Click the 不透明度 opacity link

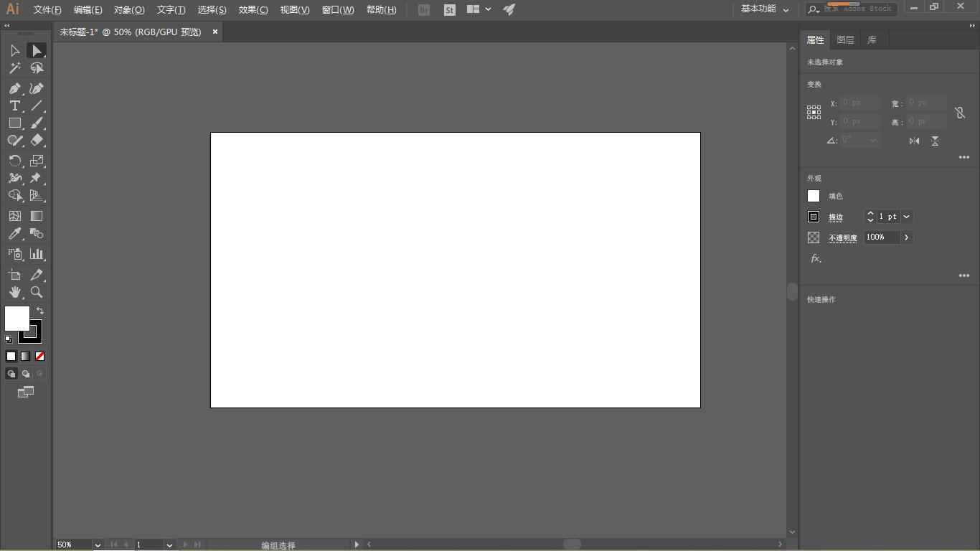pos(843,238)
